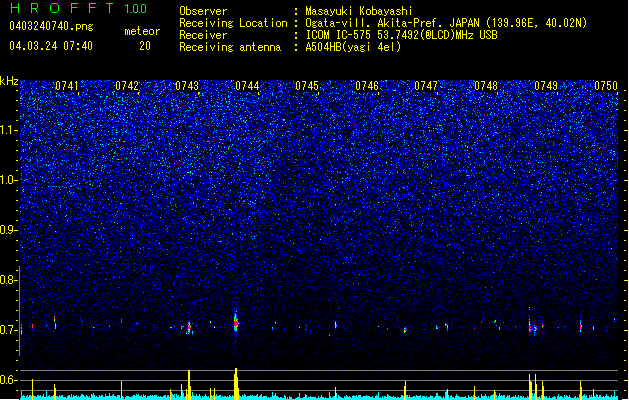Screen dimensions: 629x400
Task: Click the 0.9 kHz axis label
Action: point(8,230)
